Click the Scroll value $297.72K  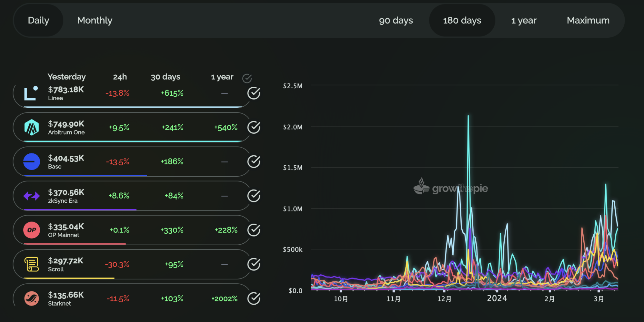coord(65,261)
